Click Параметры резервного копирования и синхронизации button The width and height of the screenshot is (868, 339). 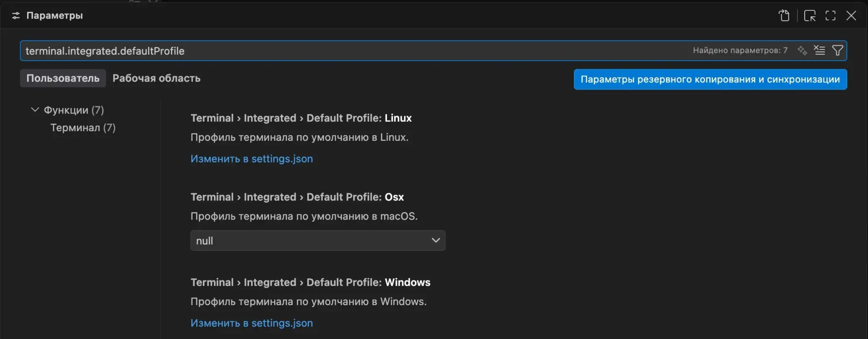(710, 79)
